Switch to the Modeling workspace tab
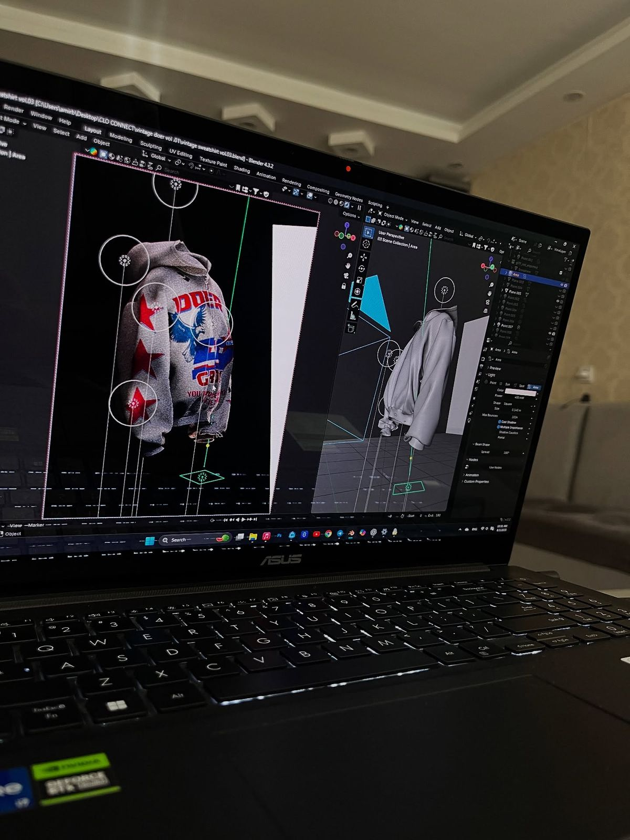The image size is (630, 840). (x=120, y=138)
